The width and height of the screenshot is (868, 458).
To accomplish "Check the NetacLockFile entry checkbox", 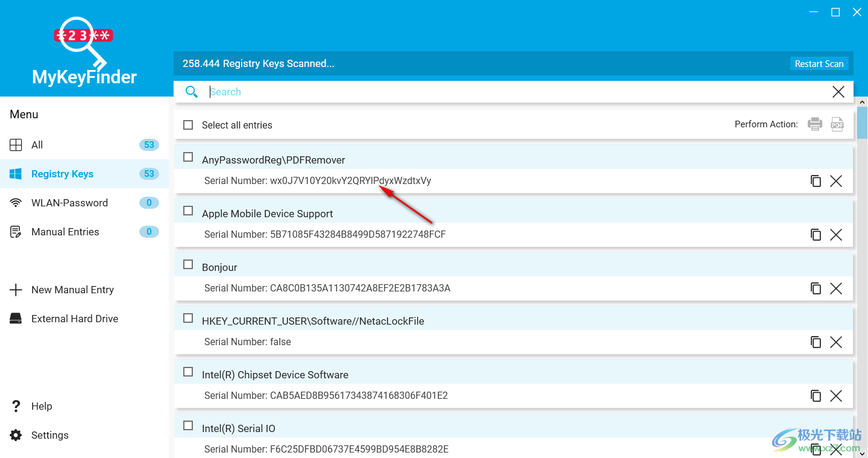I will click(x=188, y=318).
